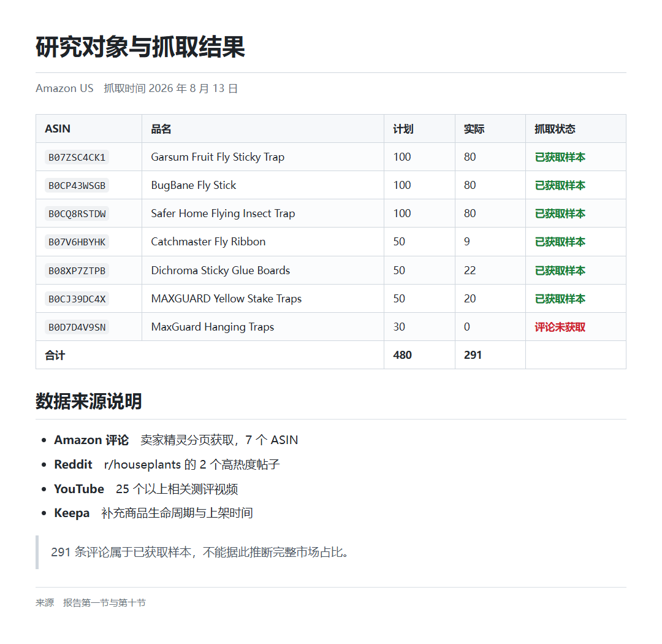Select ASIN code B0CJ39DC4X

pyautogui.click(x=77, y=299)
